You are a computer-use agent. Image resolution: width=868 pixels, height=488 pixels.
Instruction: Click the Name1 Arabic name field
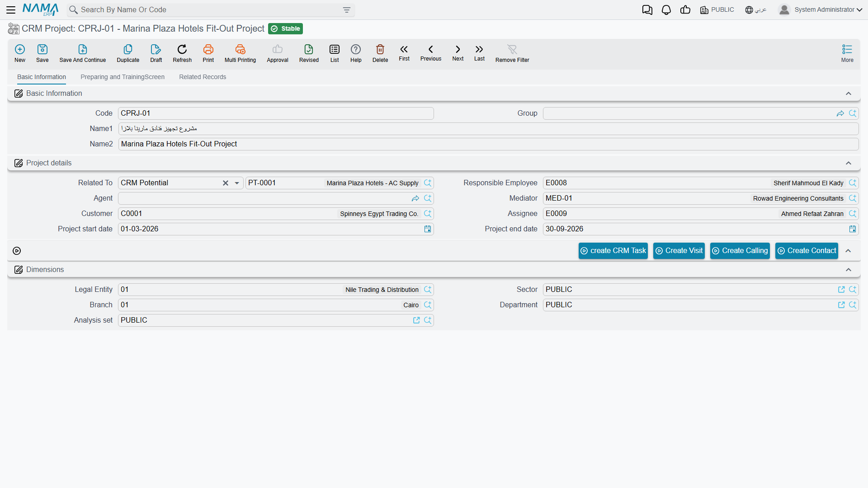pyautogui.click(x=488, y=129)
